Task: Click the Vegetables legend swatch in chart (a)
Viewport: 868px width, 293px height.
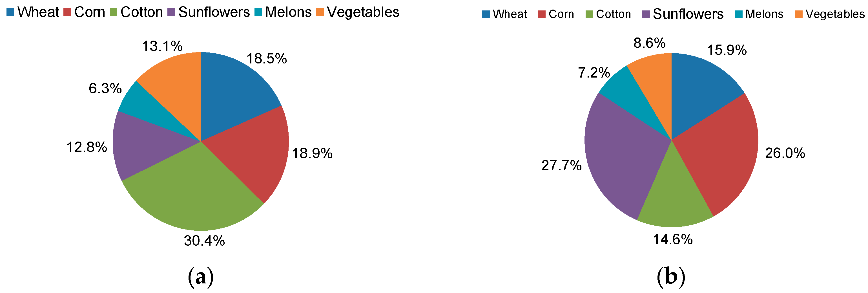Action: 320,12
